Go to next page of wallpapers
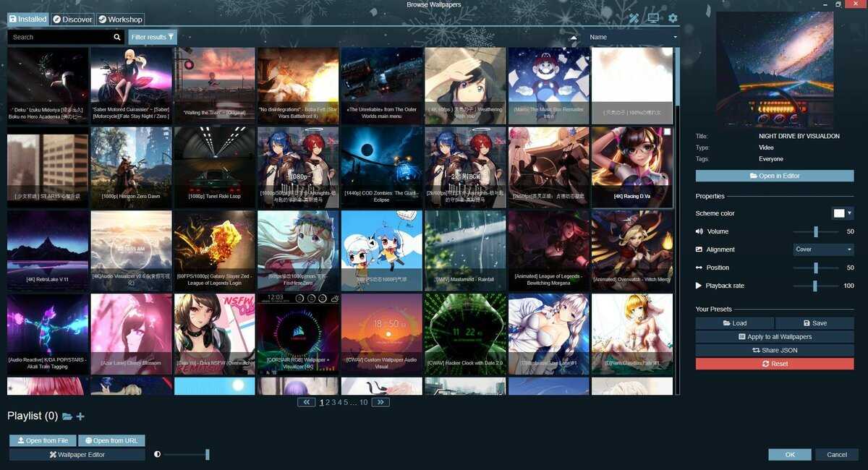Image resolution: width=868 pixels, height=470 pixels. pyautogui.click(x=380, y=402)
